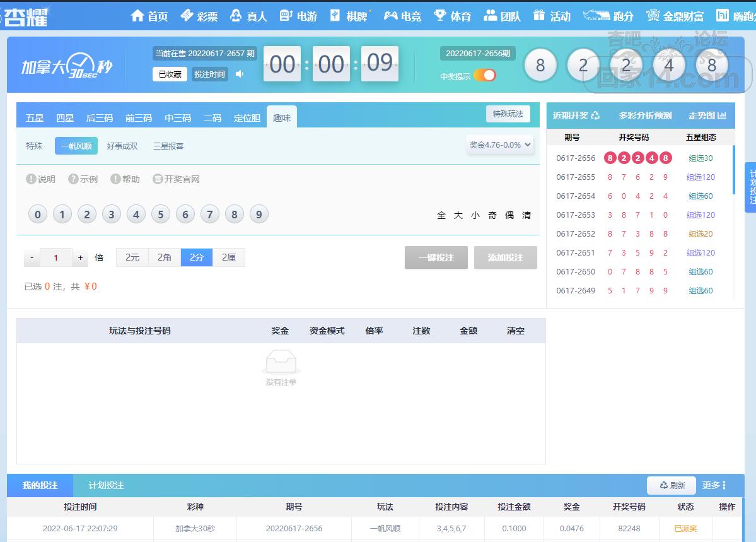Click the 示例 question mark icon
This screenshot has height=542, width=756.
(x=73, y=179)
